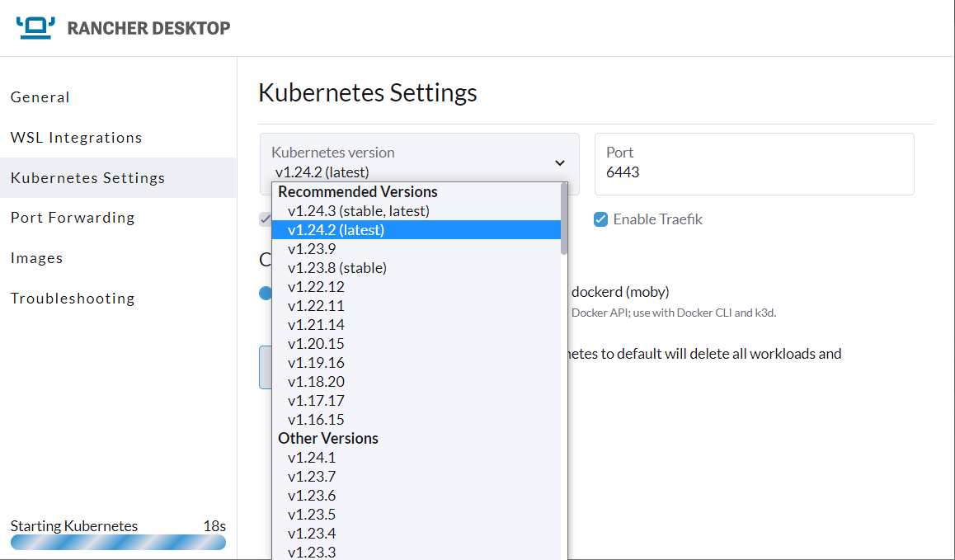This screenshot has width=955, height=560.
Task: Click the Other Versions group header
Action: click(x=327, y=438)
